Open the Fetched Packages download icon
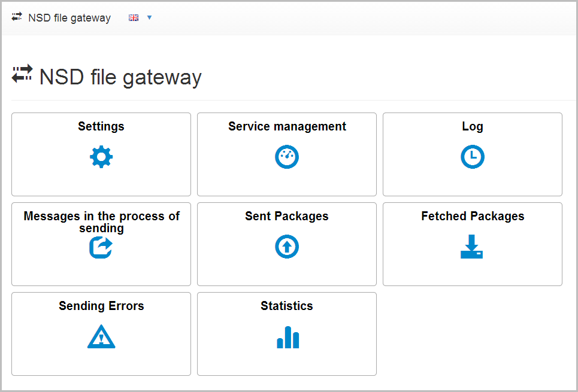The width and height of the screenshot is (578, 392). pos(472,247)
